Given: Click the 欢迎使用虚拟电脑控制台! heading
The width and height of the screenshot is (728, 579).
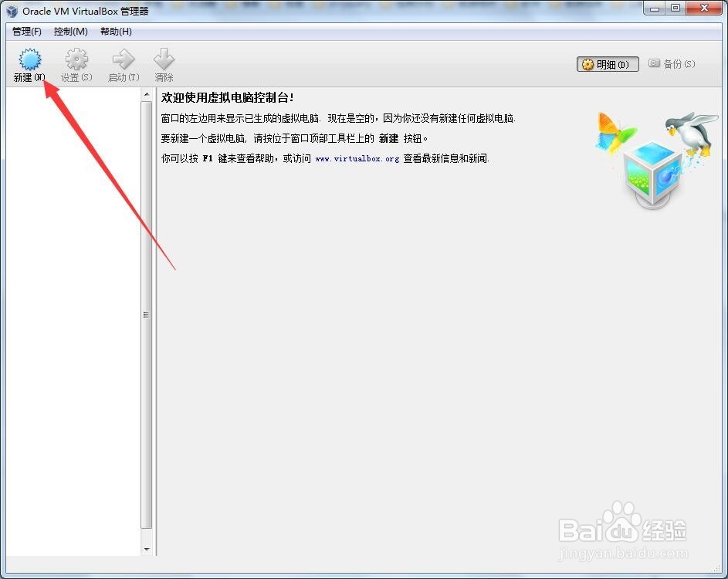Looking at the screenshot, I should [x=228, y=97].
